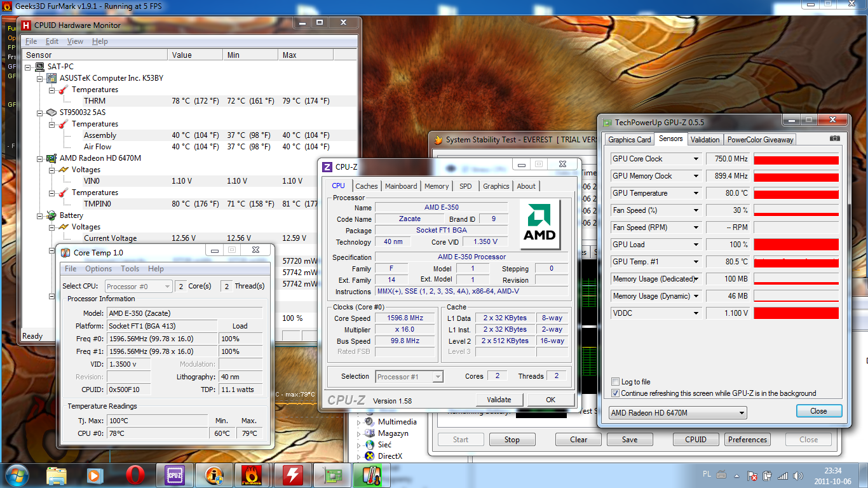Open the Processor #1 Selection dropdown in CPU-Z
This screenshot has height=488, width=868.
point(409,377)
